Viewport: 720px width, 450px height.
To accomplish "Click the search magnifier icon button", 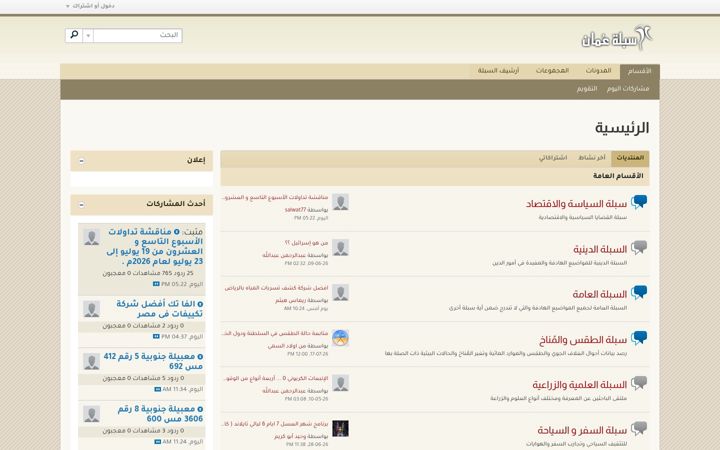I will coord(74,35).
